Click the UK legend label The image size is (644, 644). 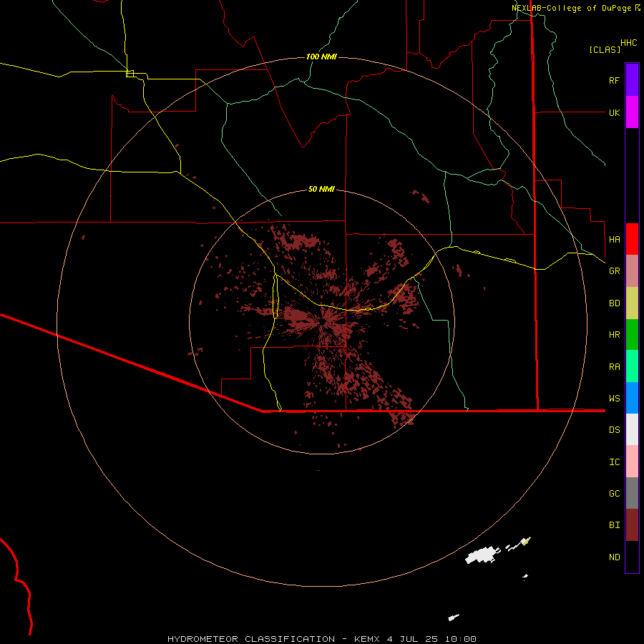tap(614, 112)
